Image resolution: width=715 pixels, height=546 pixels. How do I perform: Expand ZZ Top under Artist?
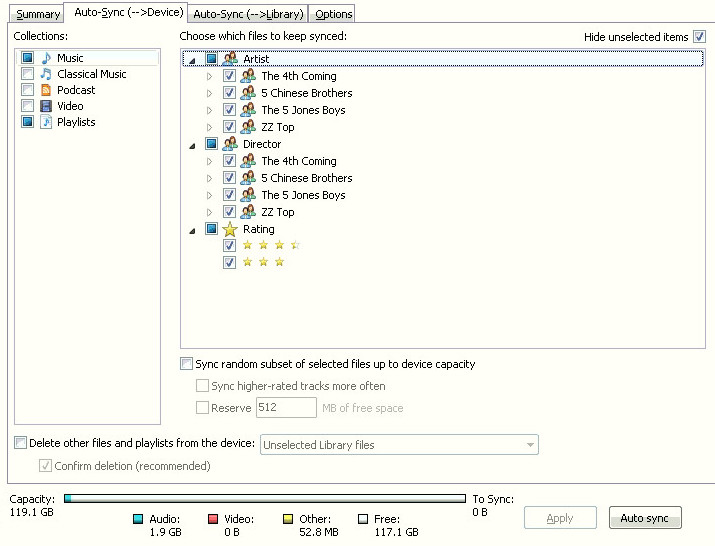(209, 127)
